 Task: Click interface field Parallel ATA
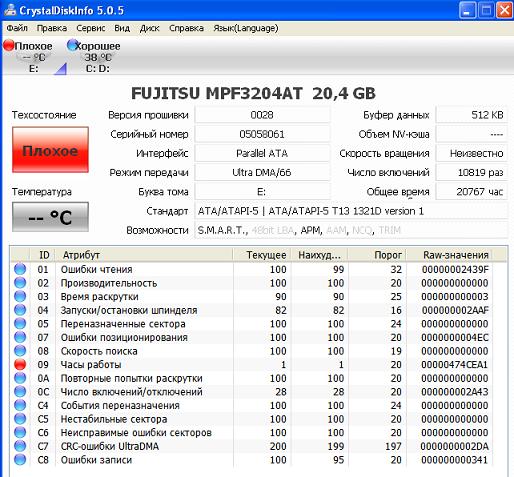(x=262, y=153)
